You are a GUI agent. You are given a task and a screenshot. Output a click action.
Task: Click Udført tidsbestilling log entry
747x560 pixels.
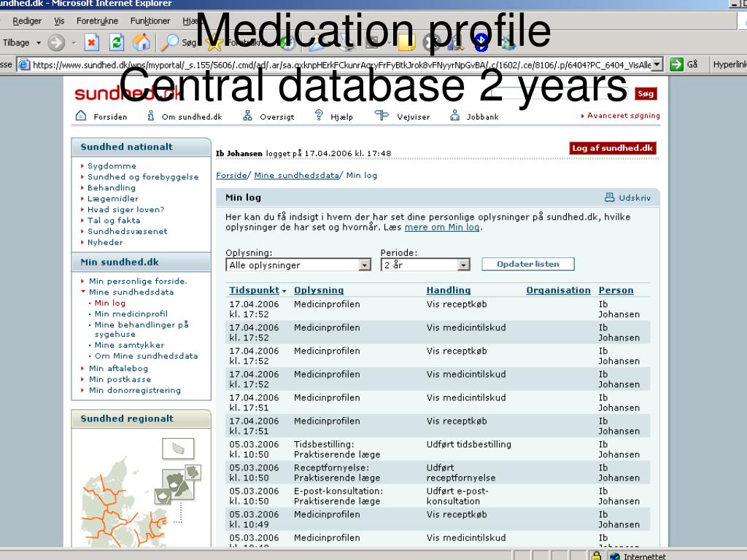(x=469, y=444)
